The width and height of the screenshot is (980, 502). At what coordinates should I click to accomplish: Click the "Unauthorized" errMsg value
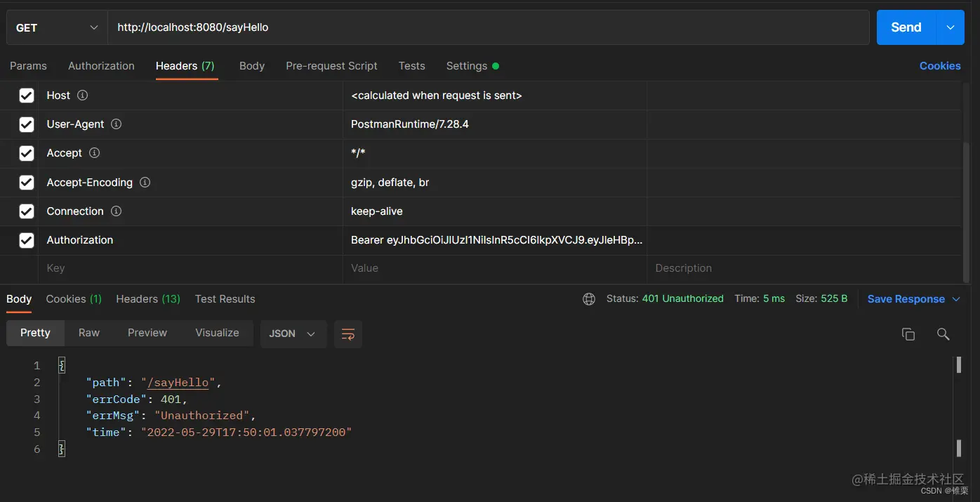202,416
